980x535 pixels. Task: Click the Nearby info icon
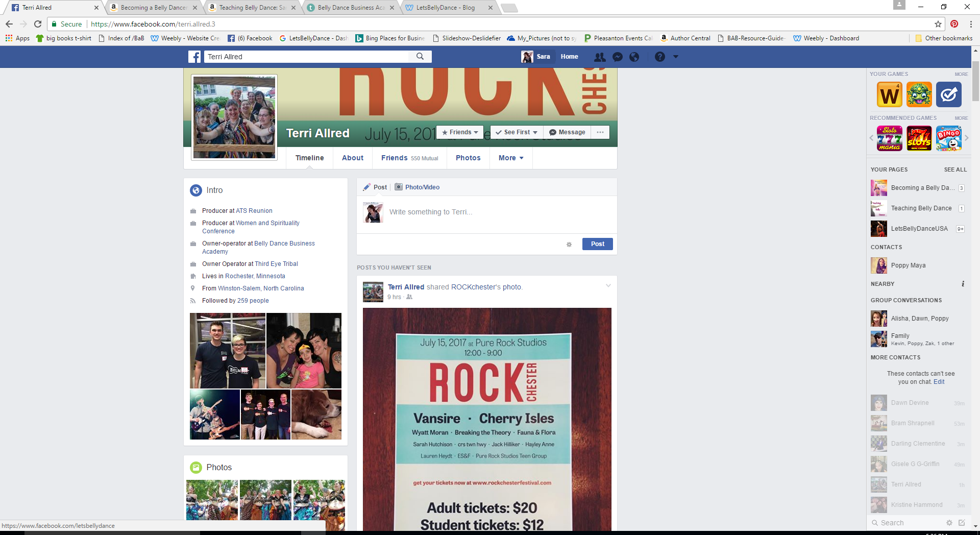click(x=963, y=284)
